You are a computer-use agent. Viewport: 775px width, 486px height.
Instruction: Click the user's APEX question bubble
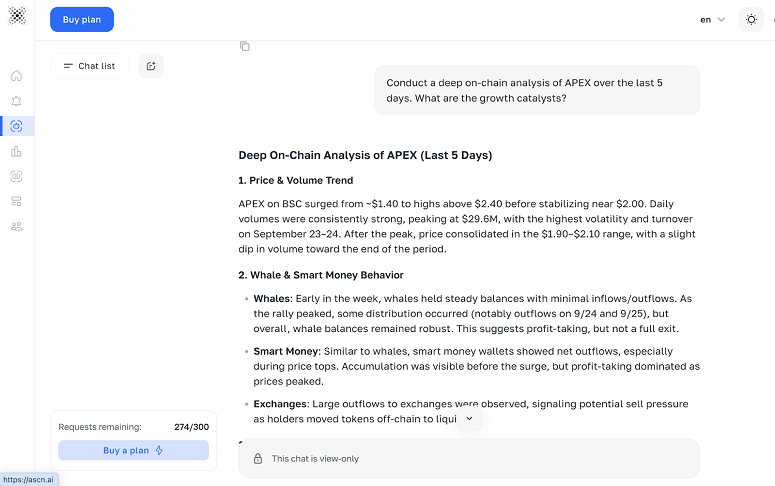(537, 90)
